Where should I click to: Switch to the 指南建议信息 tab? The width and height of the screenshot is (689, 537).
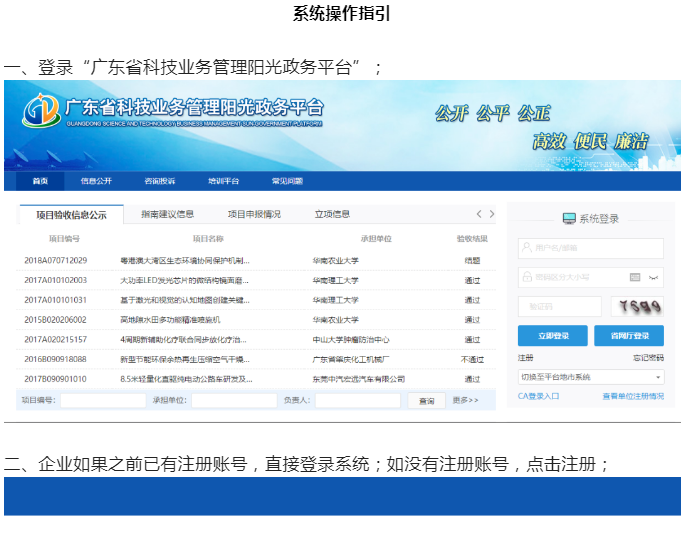tap(167, 214)
